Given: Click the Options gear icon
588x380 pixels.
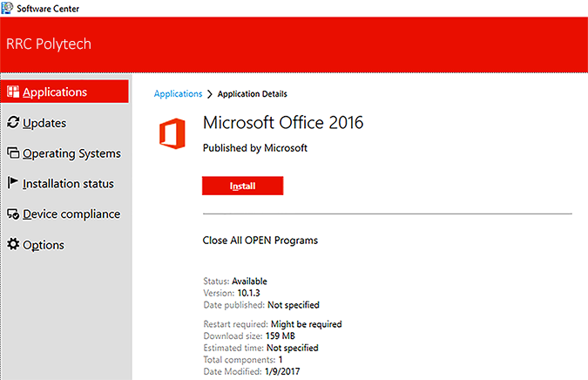Looking at the screenshot, I should (13, 244).
